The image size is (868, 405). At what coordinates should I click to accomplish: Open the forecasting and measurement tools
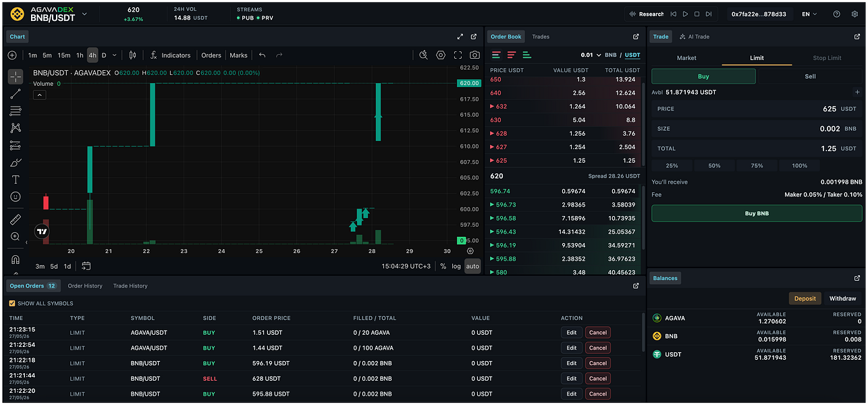(x=15, y=145)
